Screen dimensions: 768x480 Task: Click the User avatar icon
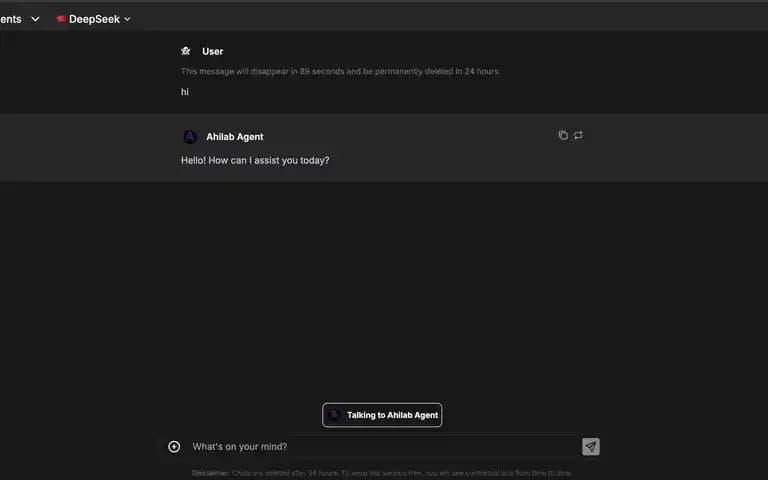click(186, 51)
